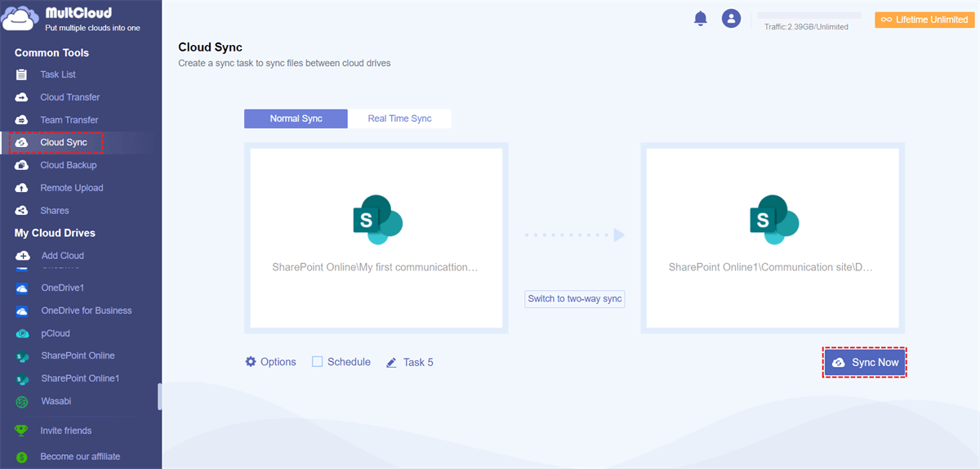Click the source SharePoint logo
980x469 pixels.
click(x=376, y=220)
